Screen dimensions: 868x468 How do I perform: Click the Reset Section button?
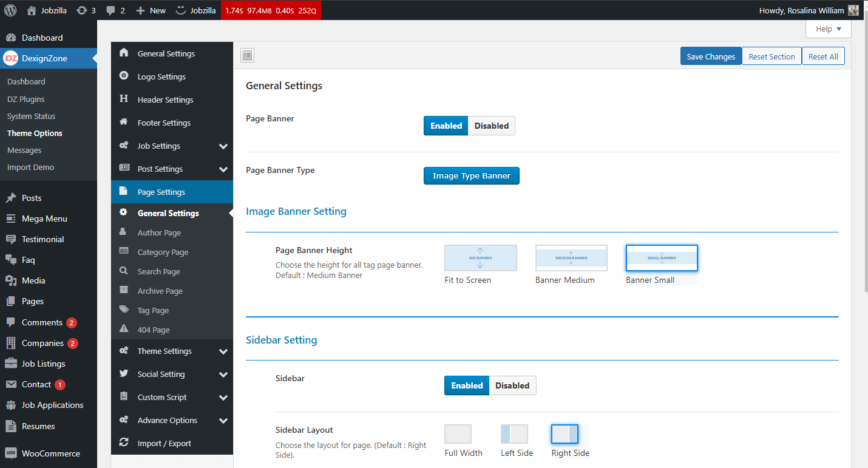click(771, 56)
